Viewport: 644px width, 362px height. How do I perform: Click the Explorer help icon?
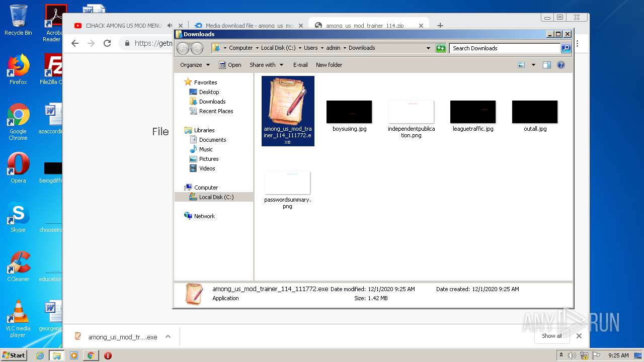coord(561,65)
